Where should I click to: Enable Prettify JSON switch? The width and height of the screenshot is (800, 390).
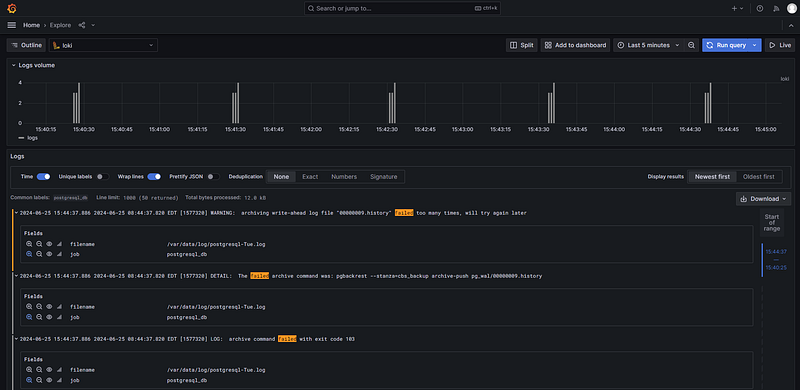pyautogui.click(x=214, y=177)
